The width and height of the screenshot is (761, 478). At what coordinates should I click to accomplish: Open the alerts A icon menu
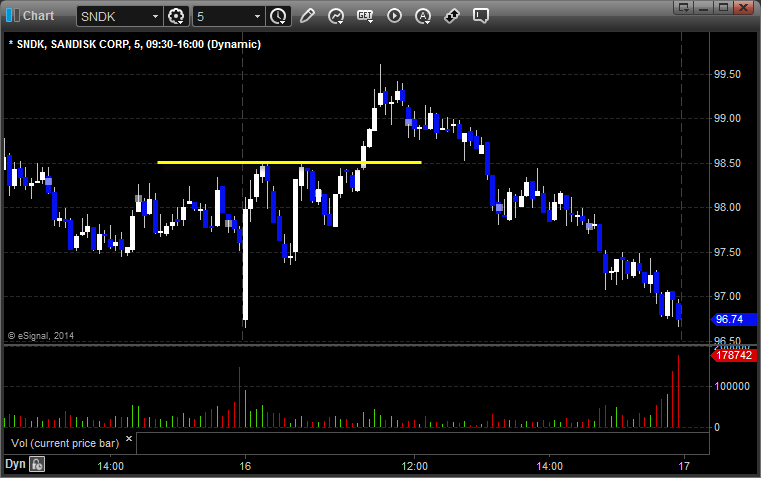pos(423,16)
